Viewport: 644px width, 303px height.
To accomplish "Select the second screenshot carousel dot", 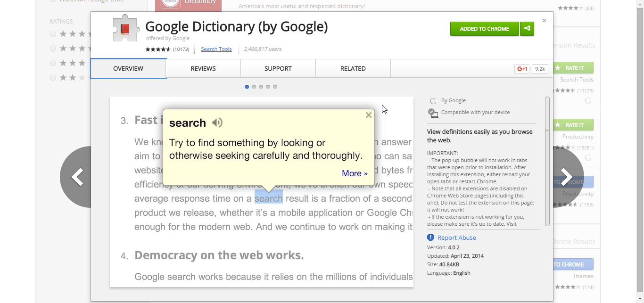I will [254, 87].
